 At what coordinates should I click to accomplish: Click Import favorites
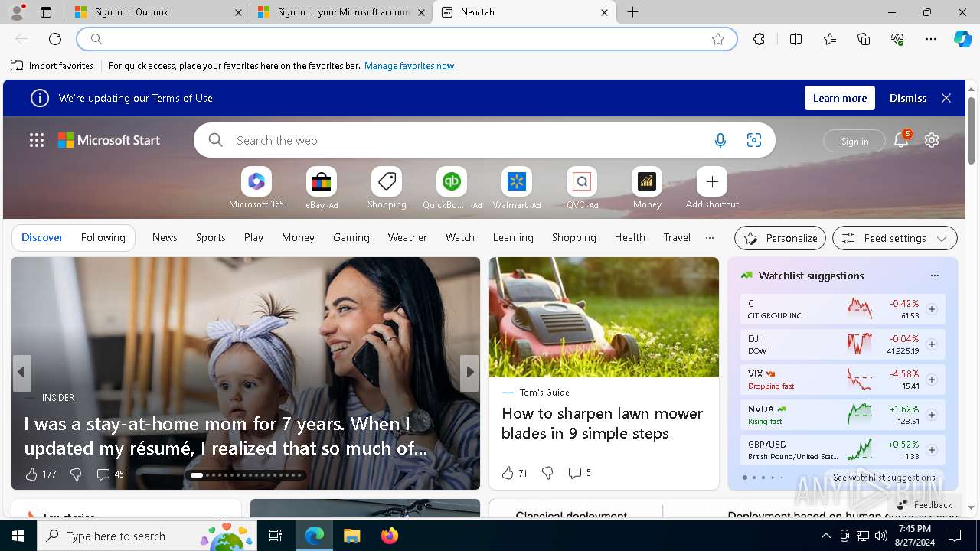pyautogui.click(x=52, y=66)
